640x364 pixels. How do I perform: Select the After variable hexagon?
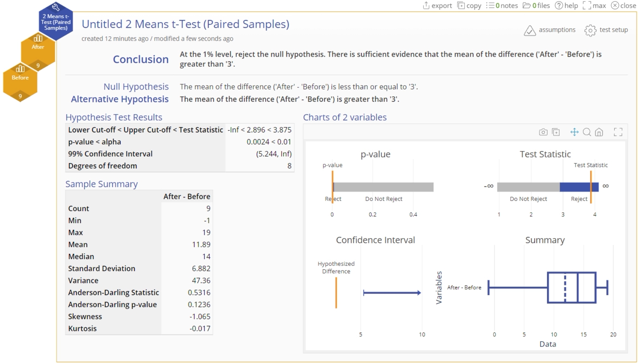(38, 52)
